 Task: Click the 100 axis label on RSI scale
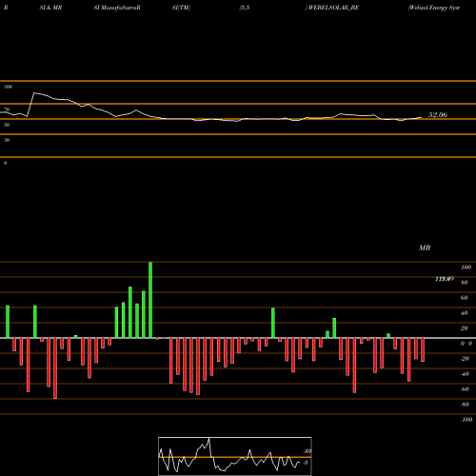point(8,87)
